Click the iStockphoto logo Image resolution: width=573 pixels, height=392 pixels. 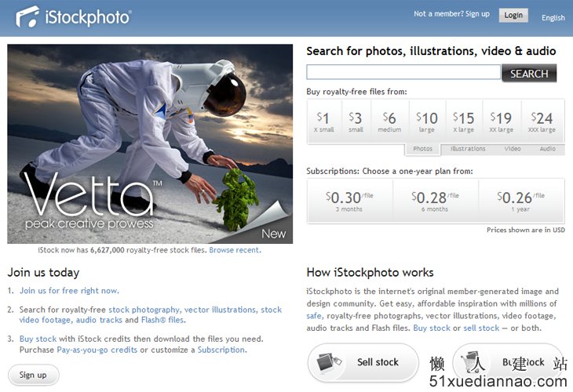74,17
